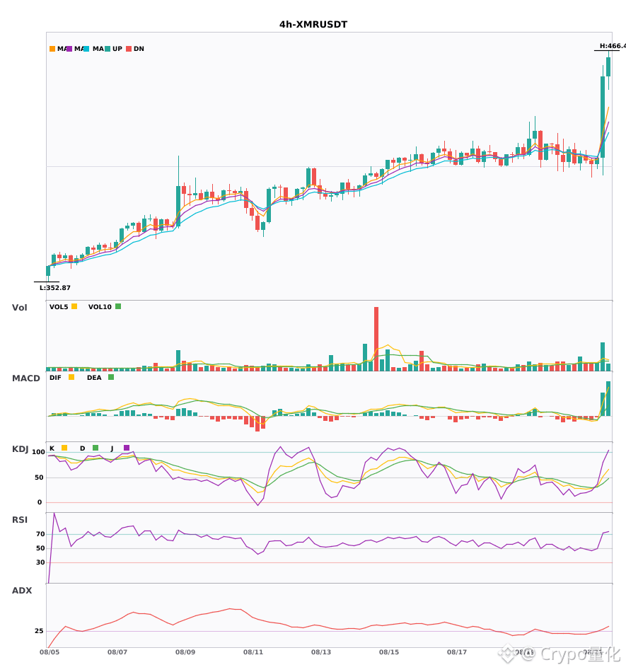Click the 08/15 date label
The height and width of the screenshot is (672, 626).
[389, 652]
